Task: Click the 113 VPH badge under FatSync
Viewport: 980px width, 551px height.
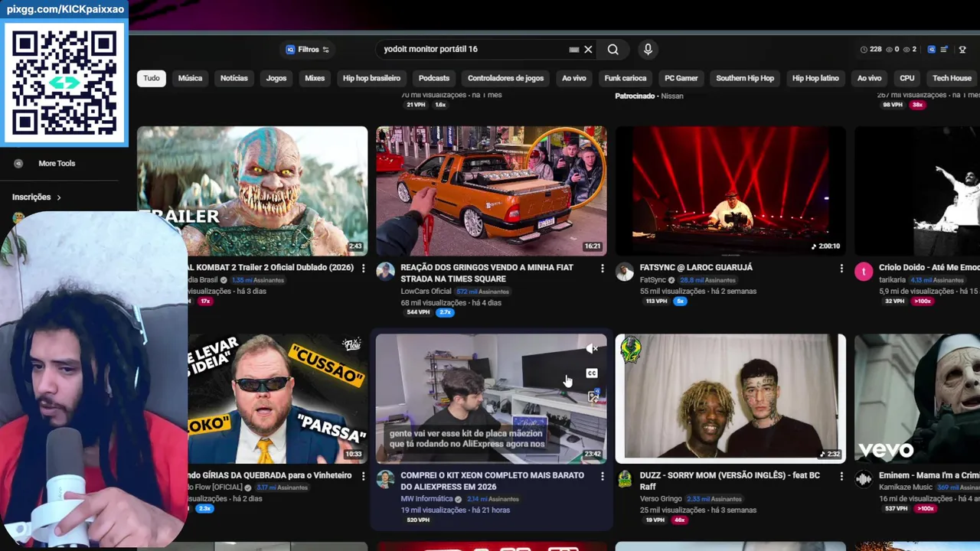Action: (x=656, y=302)
